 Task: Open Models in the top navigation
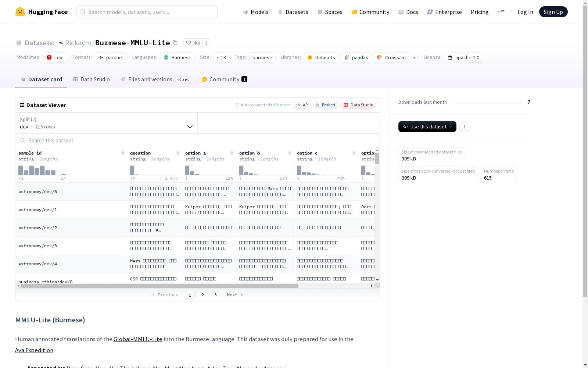coord(256,12)
